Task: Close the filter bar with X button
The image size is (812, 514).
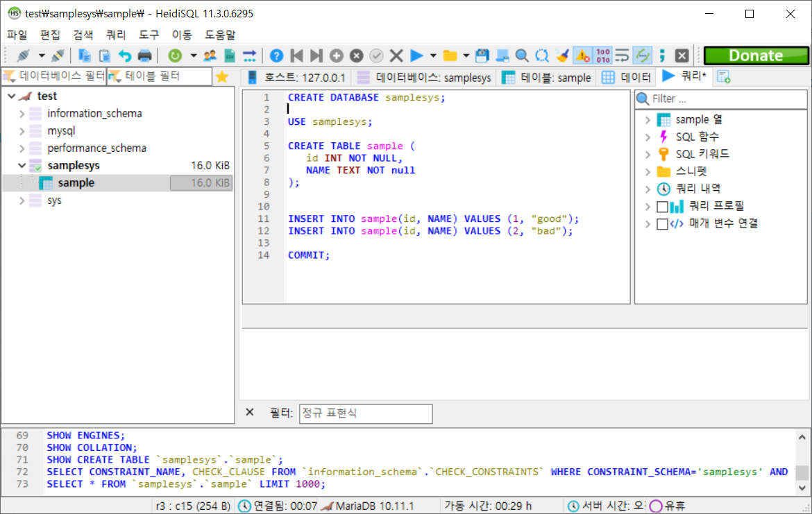Action: tap(250, 412)
